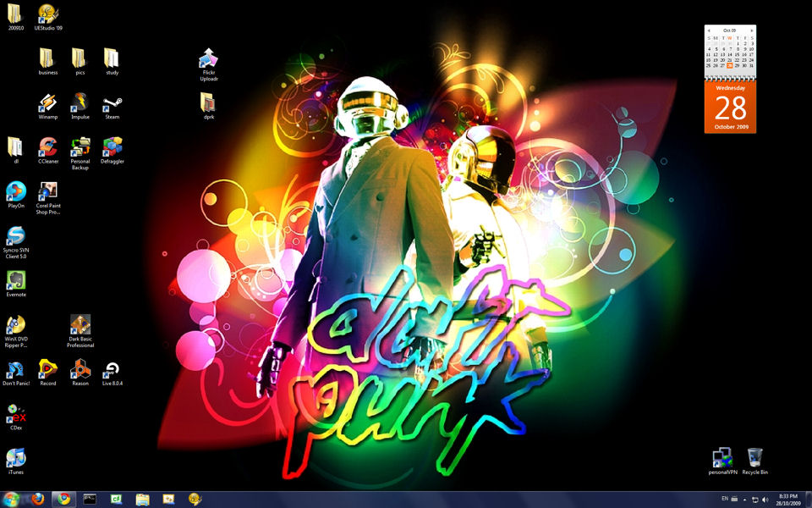The image size is (812, 508).
Task: Open the taskbar clock showing 8:33 PM
Action: pos(788,500)
